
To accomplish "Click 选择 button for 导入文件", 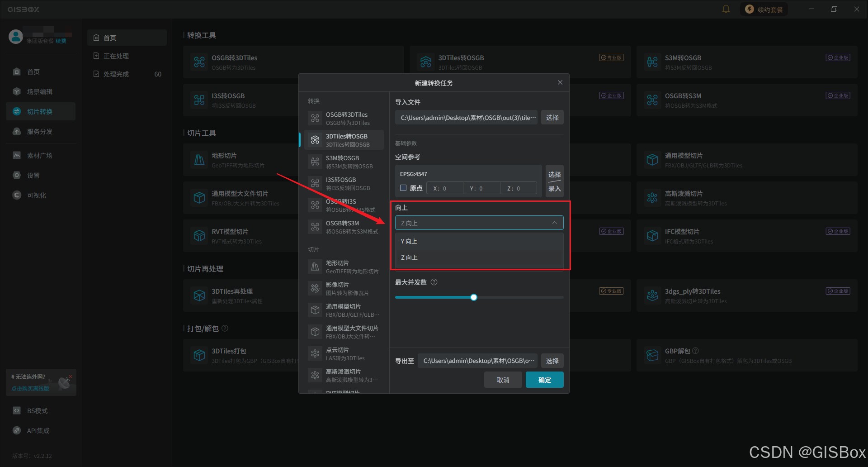I will [x=552, y=117].
